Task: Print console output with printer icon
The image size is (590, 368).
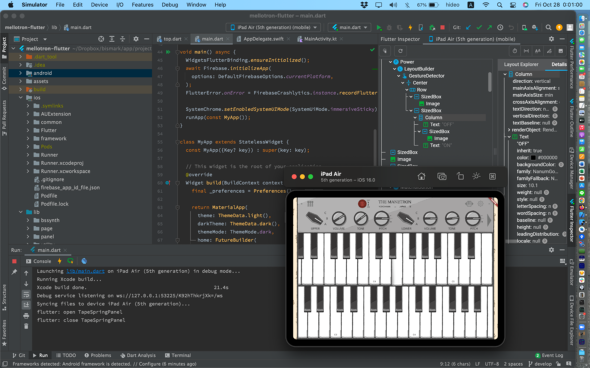Action: (x=26, y=316)
